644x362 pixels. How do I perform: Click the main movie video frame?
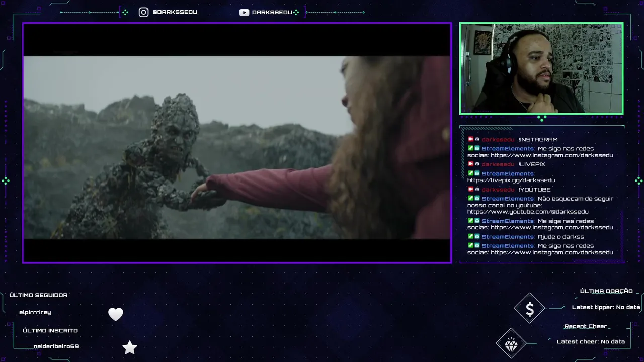pyautogui.click(x=237, y=143)
